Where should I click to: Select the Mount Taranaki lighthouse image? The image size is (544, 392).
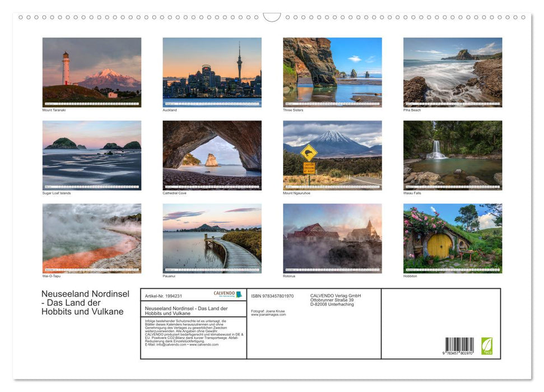pyautogui.click(x=91, y=72)
